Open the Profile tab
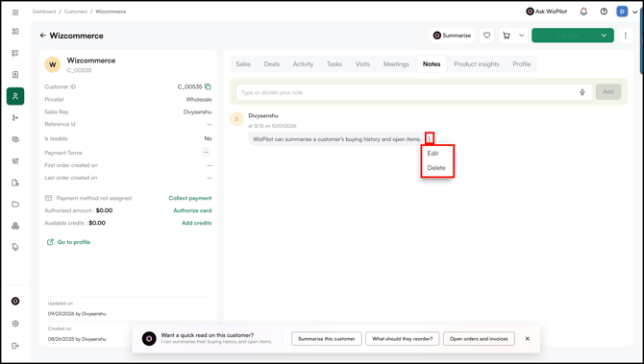 (x=522, y=64)
